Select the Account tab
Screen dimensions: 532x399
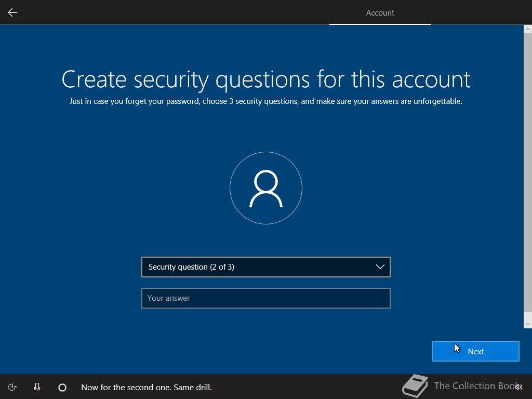380,13
